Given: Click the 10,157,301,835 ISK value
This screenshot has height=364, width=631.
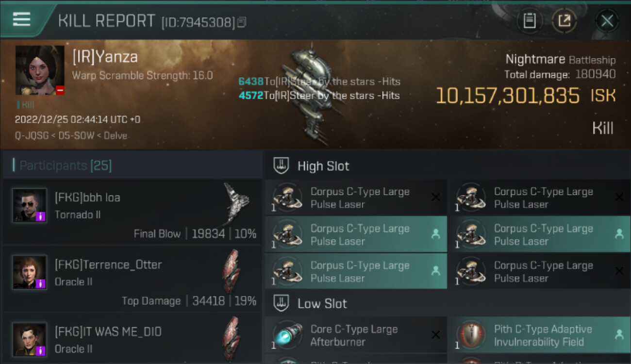Looking at the screenshot, I should [x=508, y=96].
